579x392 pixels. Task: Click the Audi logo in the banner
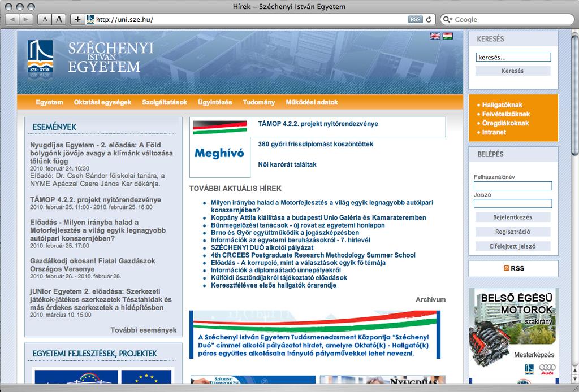[547, 369]
